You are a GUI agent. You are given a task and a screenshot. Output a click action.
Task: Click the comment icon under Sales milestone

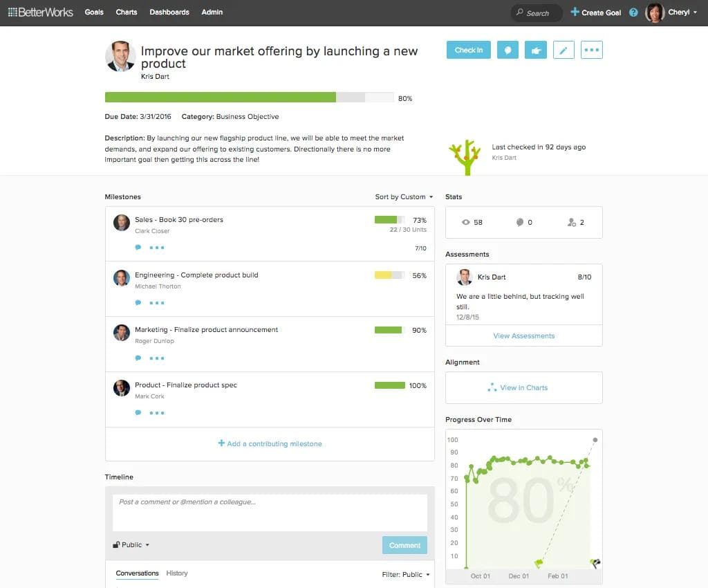click(x=138, y=247)
